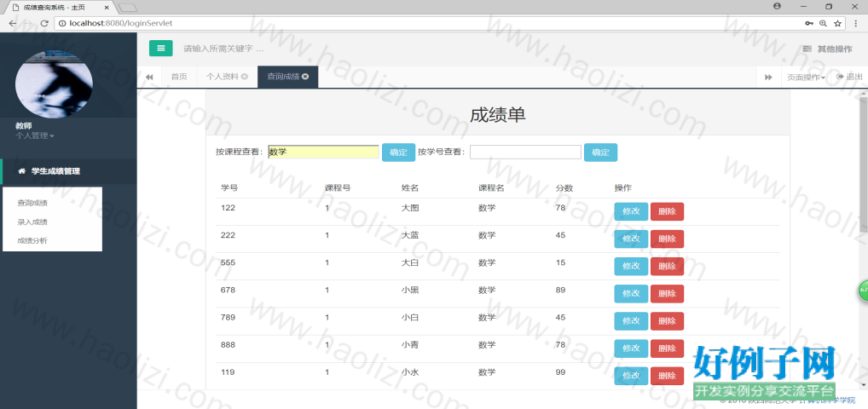Click the browser back arrow
Screen dimensions: 868x409
click(x=13, y=23)
